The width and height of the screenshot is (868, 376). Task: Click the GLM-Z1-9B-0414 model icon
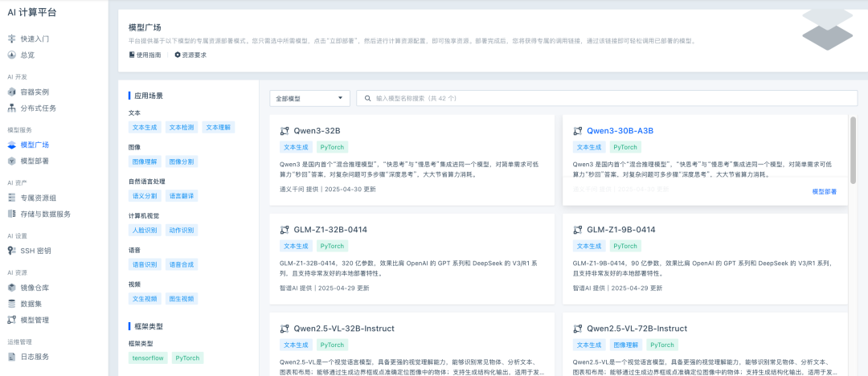coord(577,230)
